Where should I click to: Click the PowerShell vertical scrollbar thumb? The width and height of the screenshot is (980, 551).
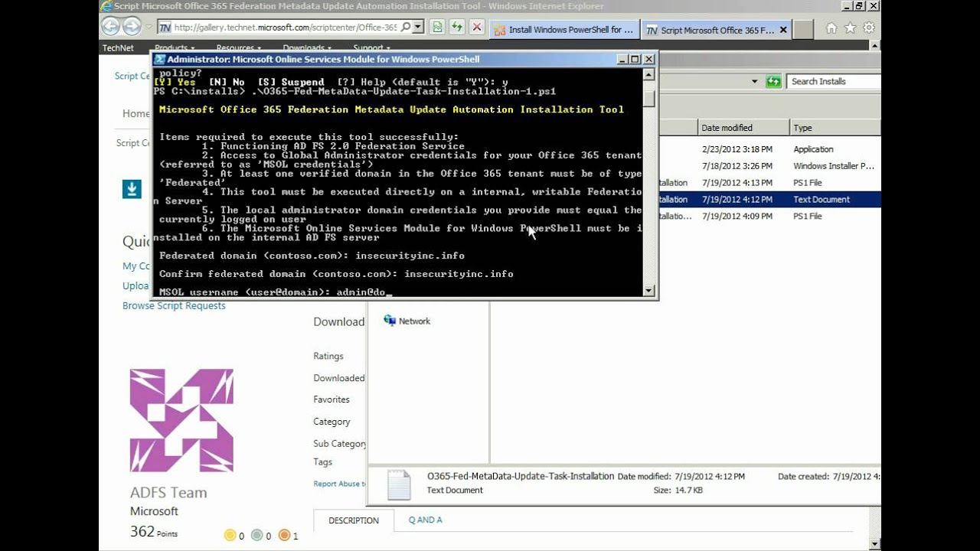coord(648,99)
